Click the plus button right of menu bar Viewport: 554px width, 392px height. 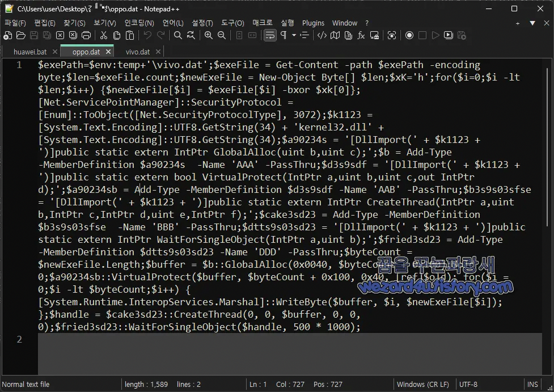[517, 23]
